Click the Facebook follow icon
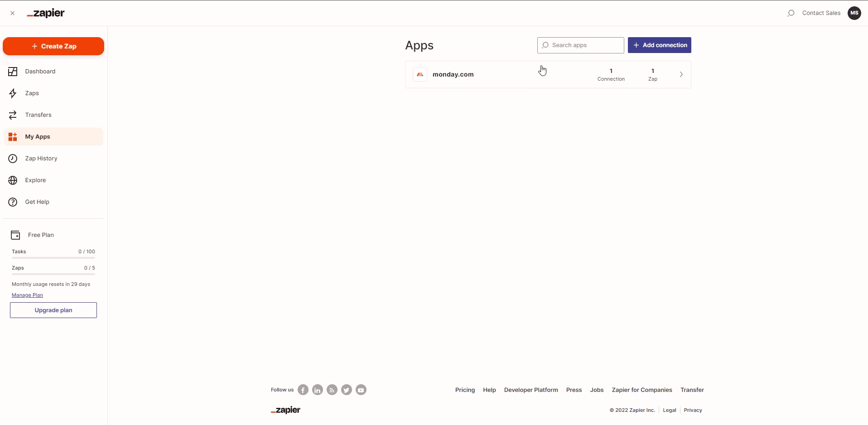This screenshot has height=425, width=868. (x=303, y=390)
